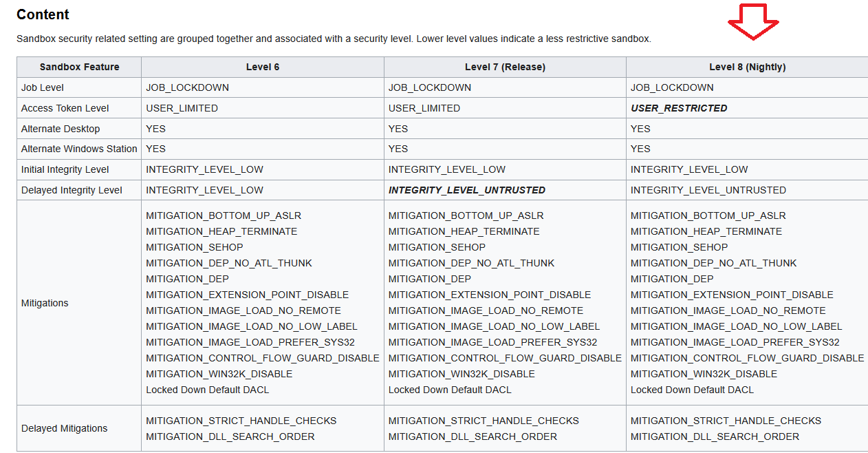Screen dimensions: 868x453
Task: Click the Sandbox Feature header cell
Action: point(79,67)
